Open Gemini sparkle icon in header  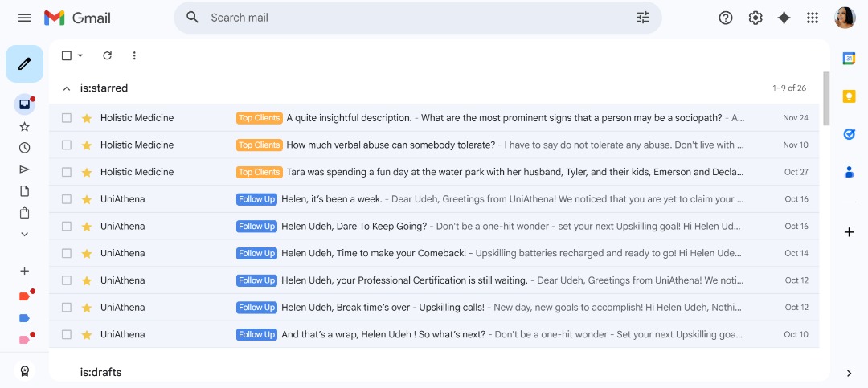pyautogui.click(x=784, y=18)
